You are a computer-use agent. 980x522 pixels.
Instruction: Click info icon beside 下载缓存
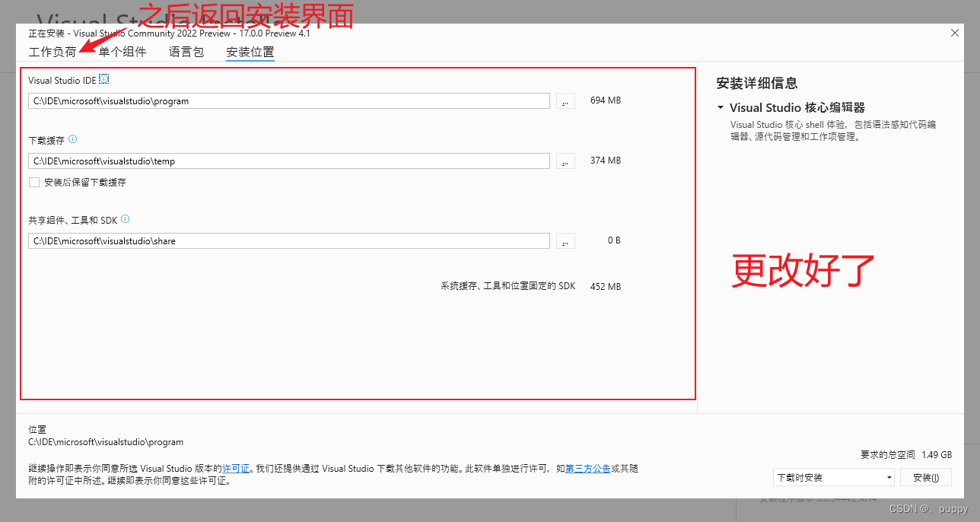[73, 139]
